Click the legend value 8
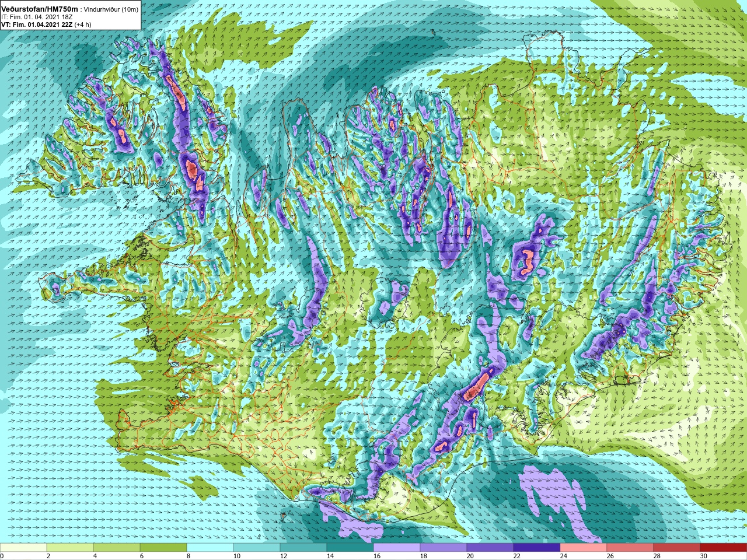Image resolution: width=747 pixels, height=560 pixels. 188,556
